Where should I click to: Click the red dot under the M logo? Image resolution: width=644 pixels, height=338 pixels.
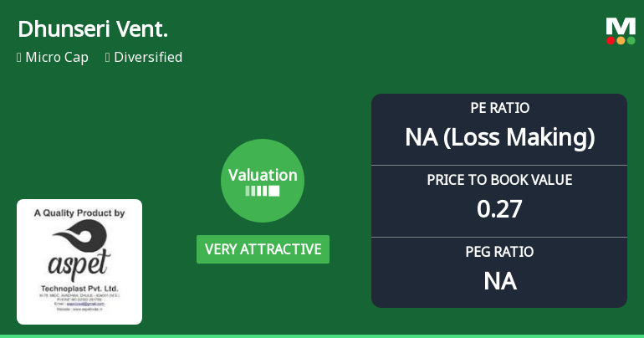(611, 40)
